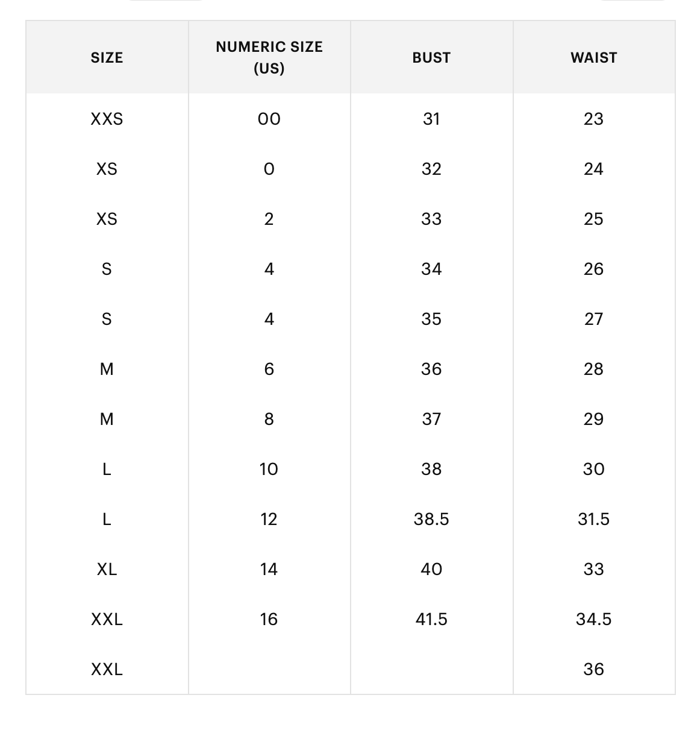This screenshot has width=700, height=733.
Task: Select the XXS size cell
Action: [107, 119]
